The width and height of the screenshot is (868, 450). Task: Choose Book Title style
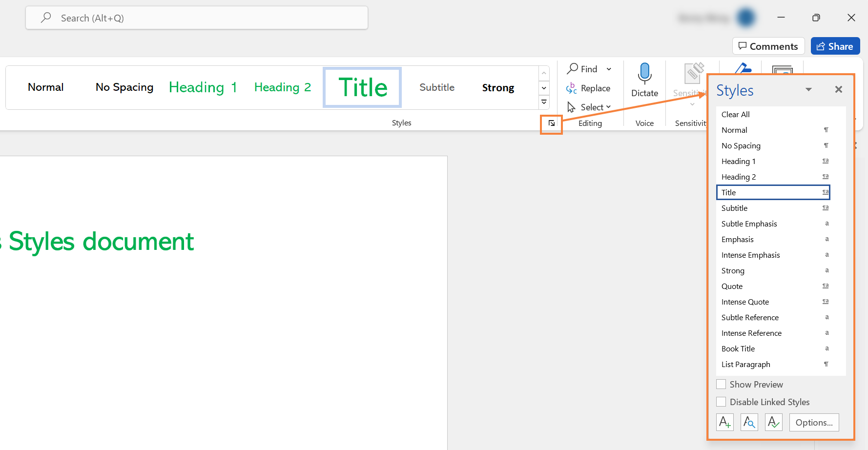[773, 348]
